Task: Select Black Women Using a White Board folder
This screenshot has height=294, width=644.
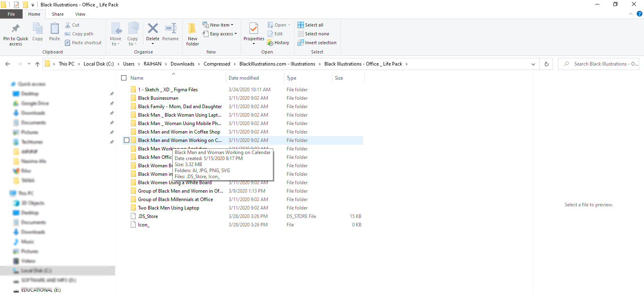Action: click(x=175, y=183)
